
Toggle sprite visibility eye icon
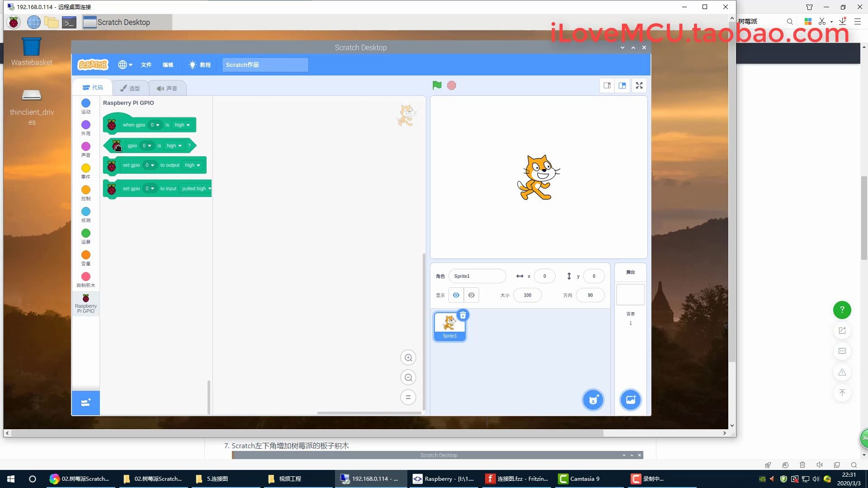tap(455, 295)
